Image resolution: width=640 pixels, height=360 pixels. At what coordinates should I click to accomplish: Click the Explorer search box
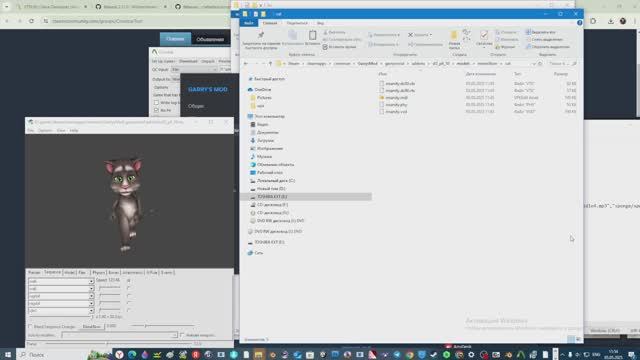click(561, 64)
